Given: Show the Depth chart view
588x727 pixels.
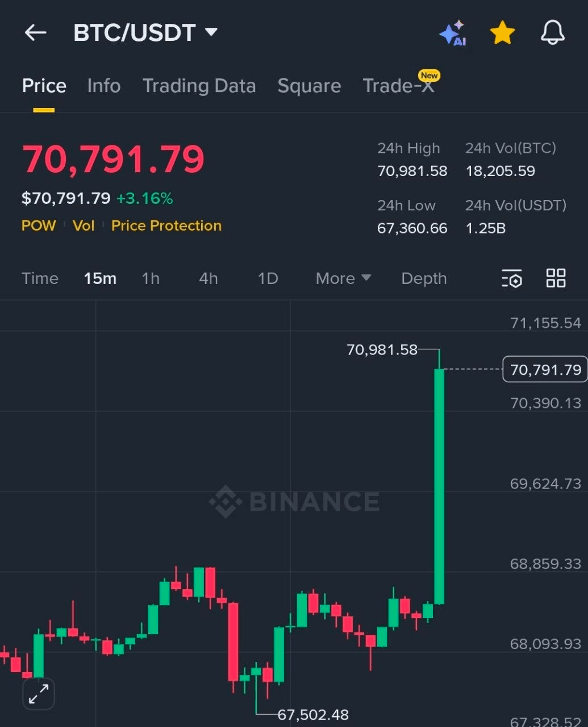Looking at the screenshot, I should pyautogui.click(x=424, y=278).
